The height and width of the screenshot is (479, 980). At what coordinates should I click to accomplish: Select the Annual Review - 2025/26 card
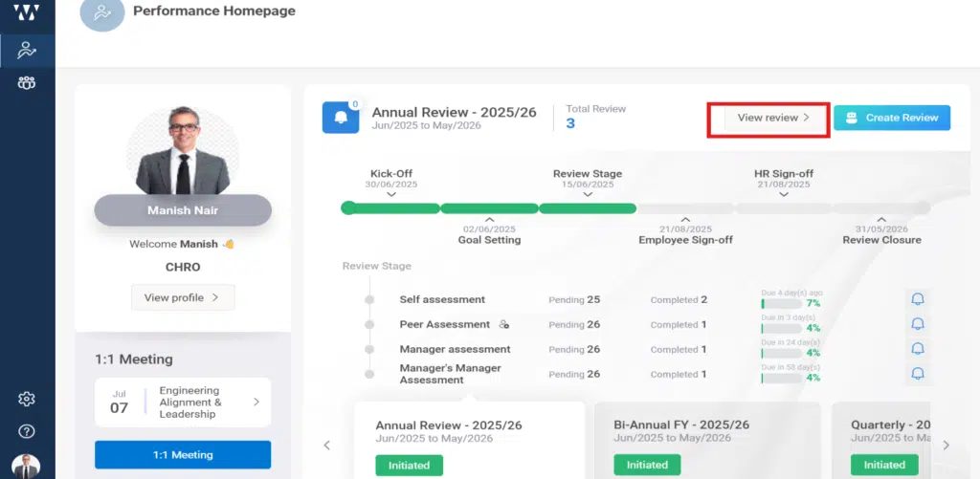tap(469, 441)
